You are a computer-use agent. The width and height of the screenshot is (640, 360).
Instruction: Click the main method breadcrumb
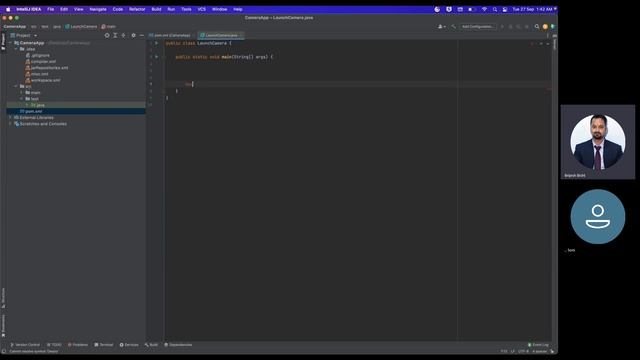coord(109,27)
